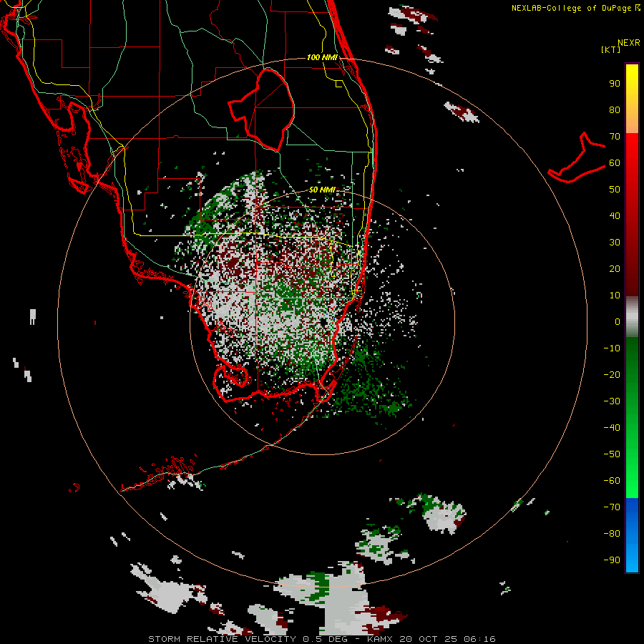Click the -90 scale value
Screen dimensions: 644x644
(612, 560)
